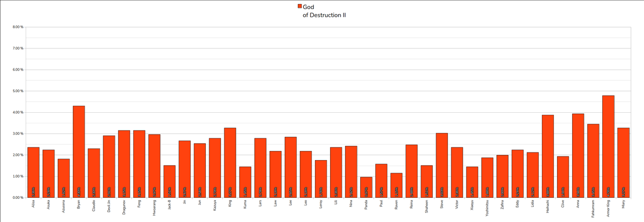Screen dimensions: 644x222
Task: Select the Lee bar
Action: (x=291, y=167)
